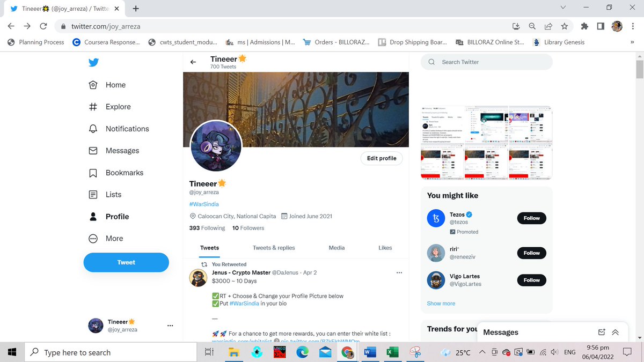This screenshot has width=644, height=362.
Task: Open the media thumbnails grid in right column
Action: (487, 143)
